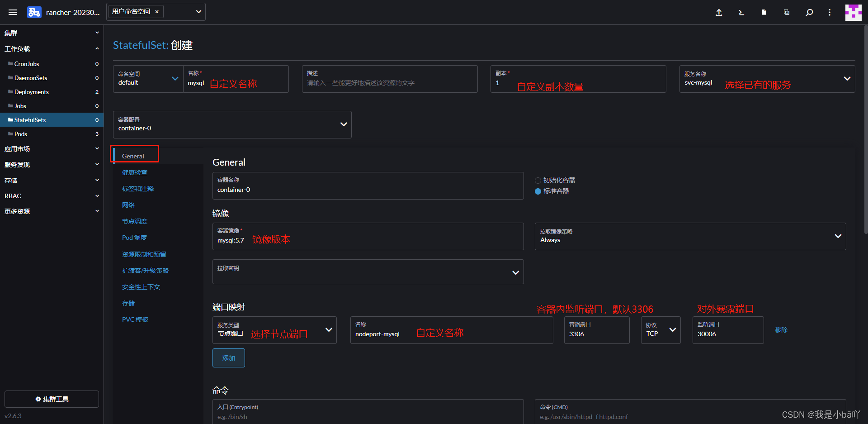
Task: Click the 命令 (CMD) input field
Action: [x=690, y=412]
